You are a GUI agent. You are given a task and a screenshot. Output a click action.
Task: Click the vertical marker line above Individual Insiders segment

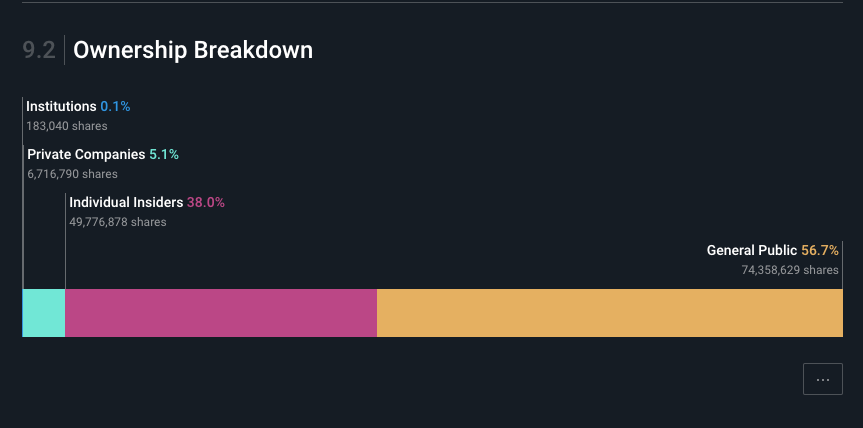[x=65, y=241]
